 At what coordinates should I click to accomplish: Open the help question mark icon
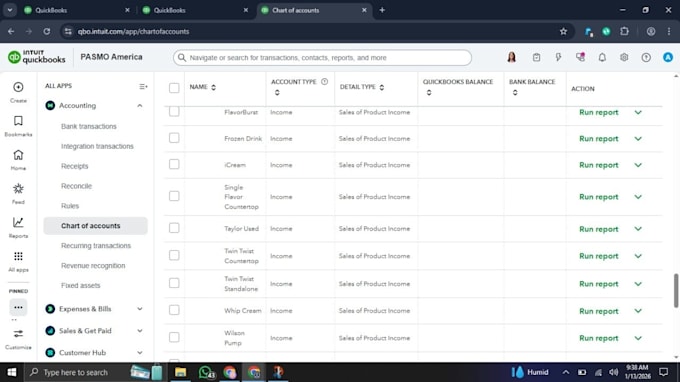point(646,57)
